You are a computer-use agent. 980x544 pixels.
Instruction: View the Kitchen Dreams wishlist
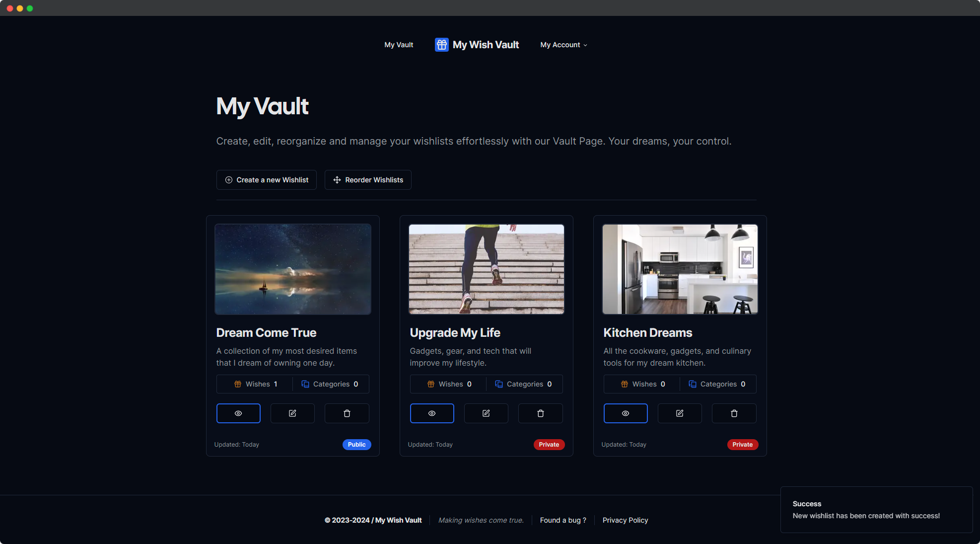tap(626, 413)
